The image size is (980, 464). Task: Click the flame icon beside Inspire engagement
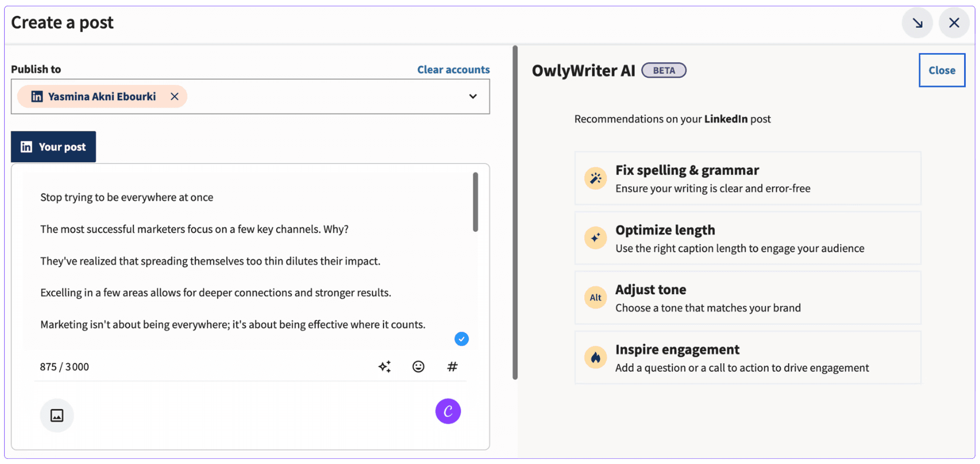(x=595, y=358)
